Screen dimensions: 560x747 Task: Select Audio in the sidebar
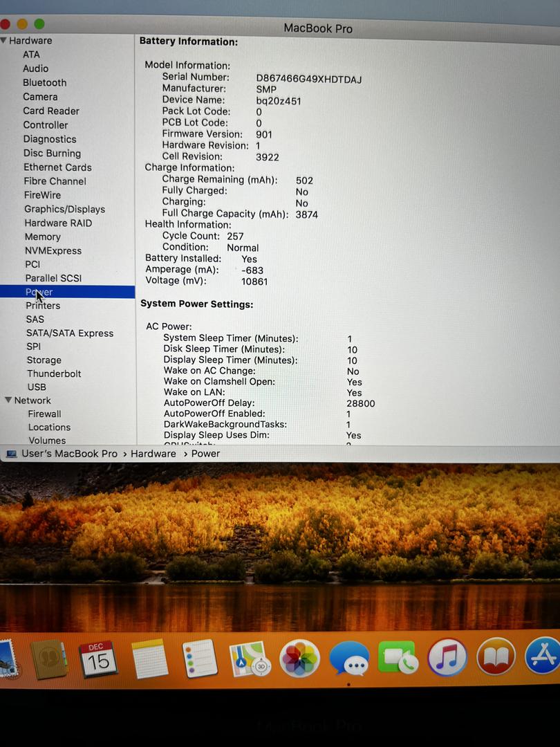tap(36, 68)
